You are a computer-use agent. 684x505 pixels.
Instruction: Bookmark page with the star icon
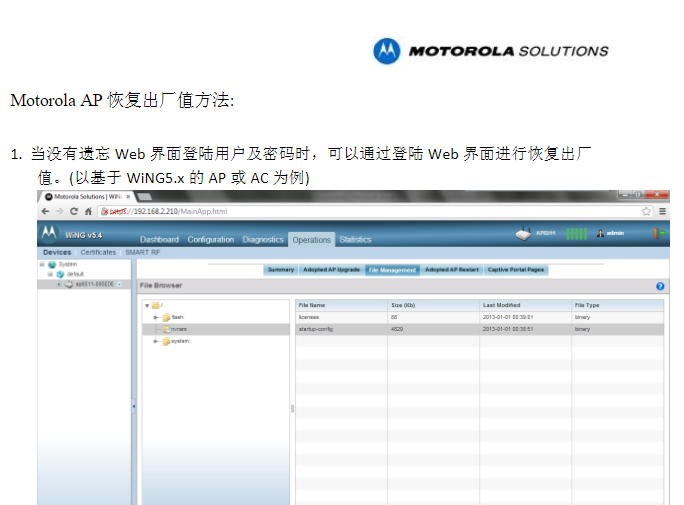[646, 212]
